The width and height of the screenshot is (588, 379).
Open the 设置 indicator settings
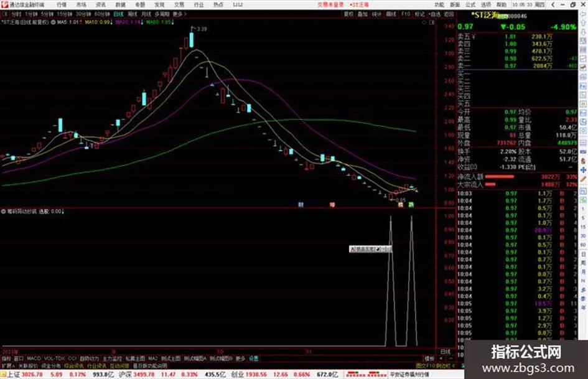point(253,358)
